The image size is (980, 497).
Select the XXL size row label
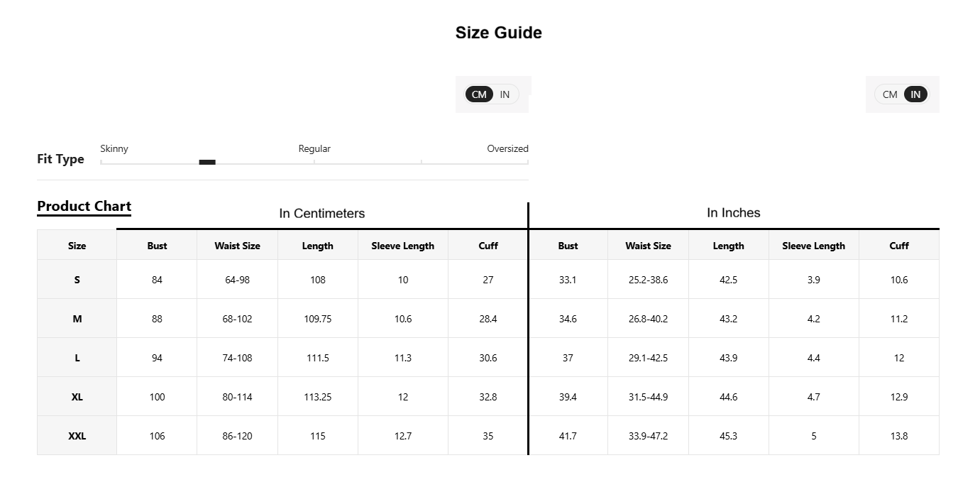tap(77, 436)
